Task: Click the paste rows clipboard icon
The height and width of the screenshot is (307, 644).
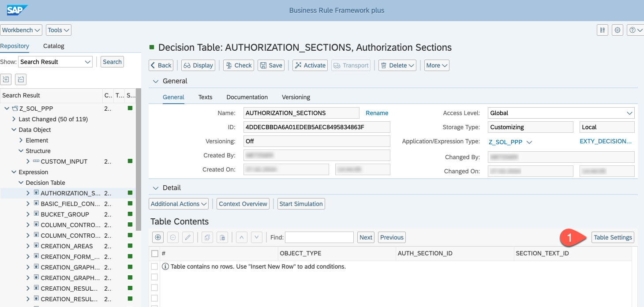Action: 223,237
